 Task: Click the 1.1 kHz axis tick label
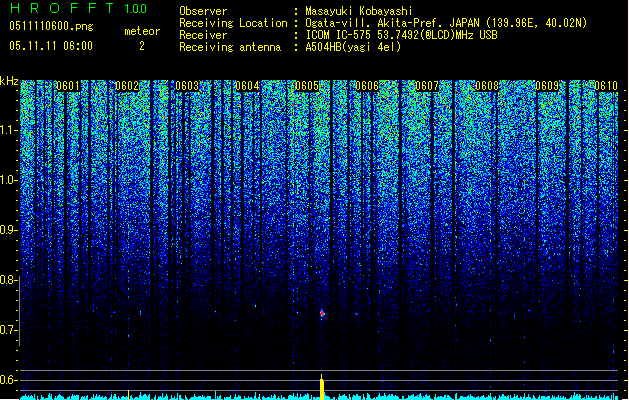pyautogui.click(x=9, y=130)
